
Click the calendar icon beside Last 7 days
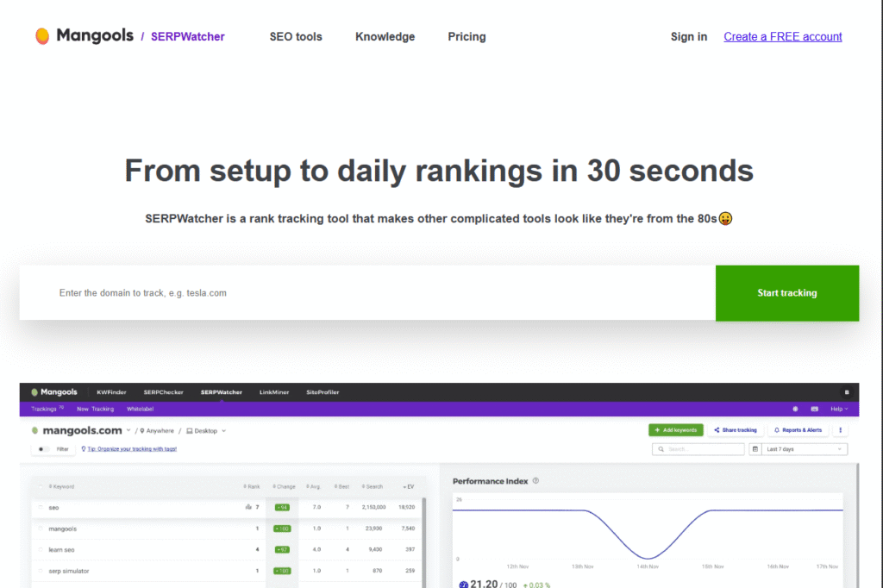click(x=755, y=449)
